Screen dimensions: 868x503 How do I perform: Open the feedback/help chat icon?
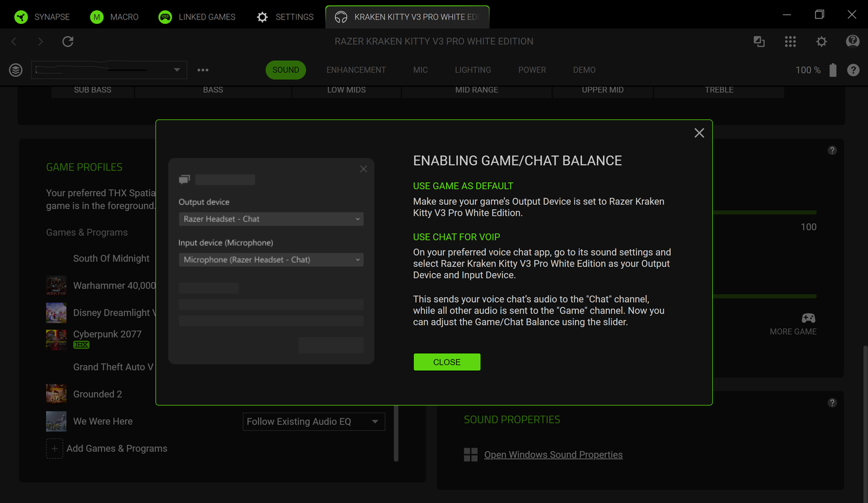coord(853,41)
